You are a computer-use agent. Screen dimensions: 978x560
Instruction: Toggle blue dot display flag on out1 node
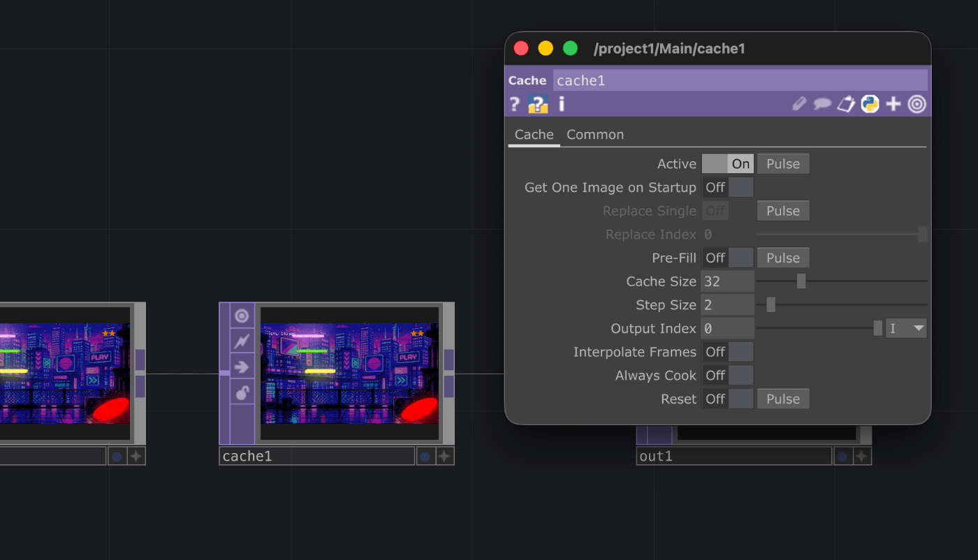[x=842, y=457]
